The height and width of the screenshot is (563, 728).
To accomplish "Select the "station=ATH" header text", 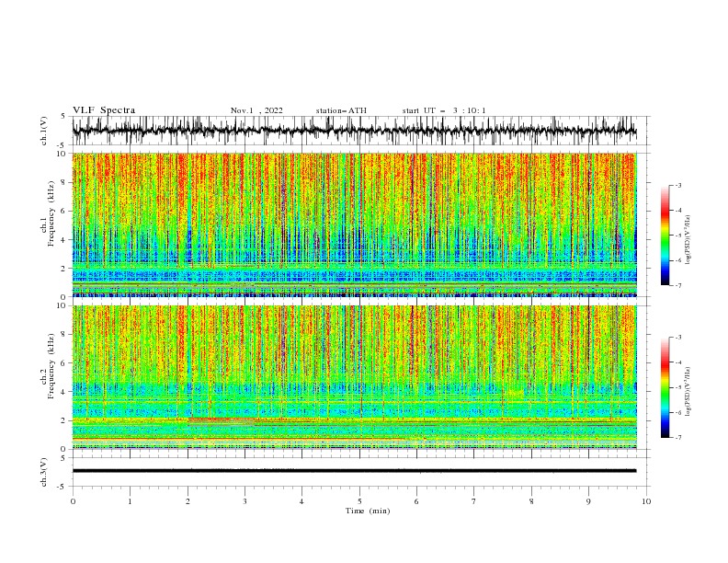I will (x=341, y=110).
